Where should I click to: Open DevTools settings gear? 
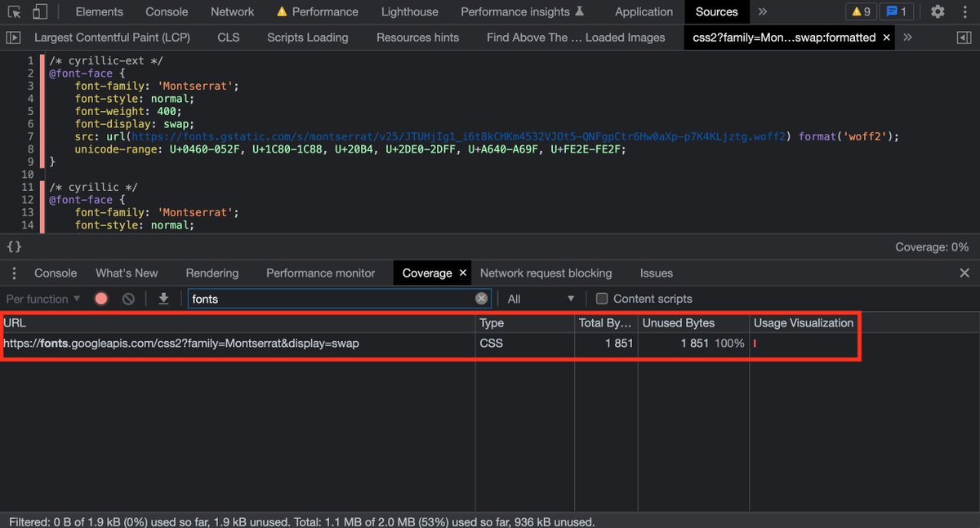(938, 11)
